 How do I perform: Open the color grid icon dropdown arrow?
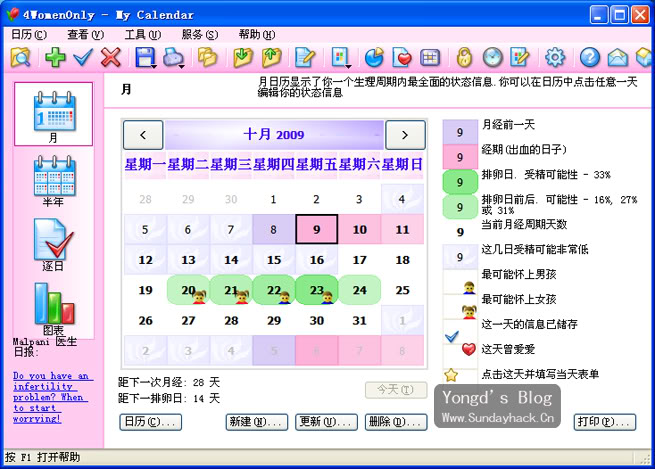coord(348,66)
